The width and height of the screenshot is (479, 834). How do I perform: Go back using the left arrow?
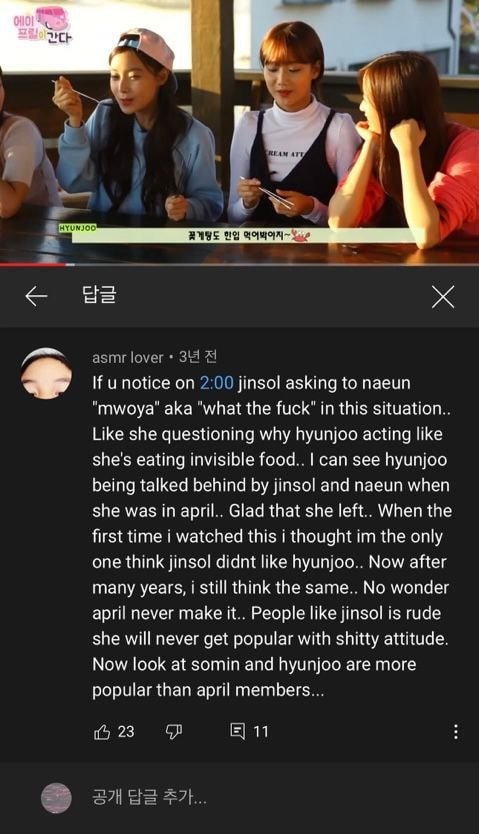36,296
